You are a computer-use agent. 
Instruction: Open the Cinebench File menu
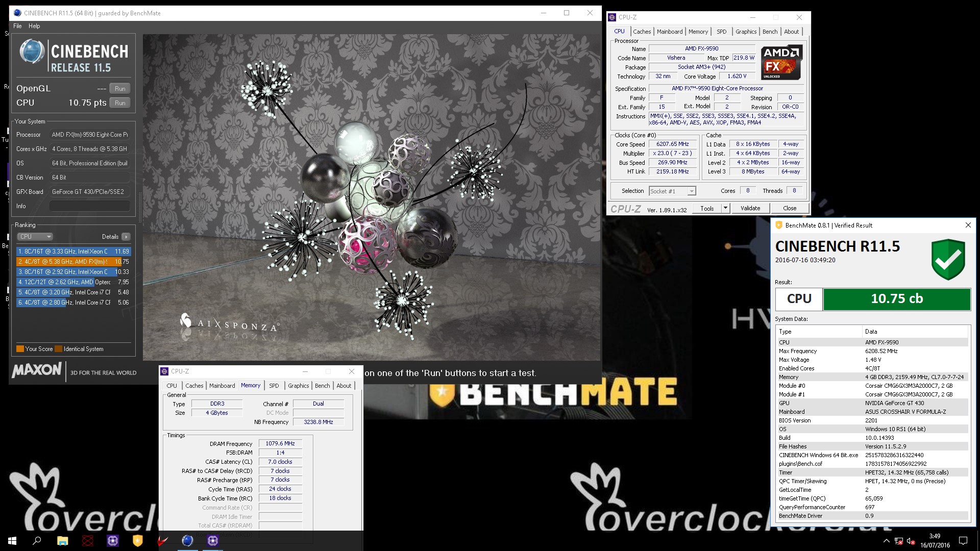tap(17, 26)
